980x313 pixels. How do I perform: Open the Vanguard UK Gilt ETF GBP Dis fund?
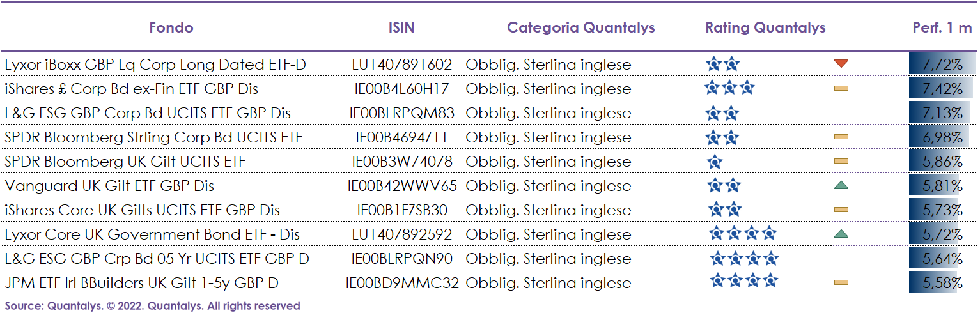pyautogui.click(x=109, y=186)
